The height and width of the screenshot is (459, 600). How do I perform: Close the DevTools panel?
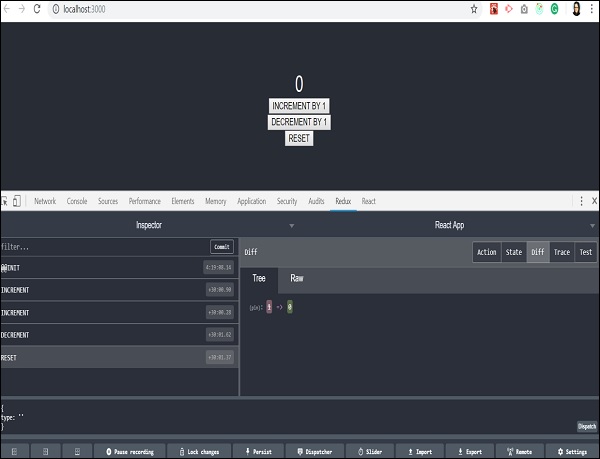click(593, 201)
